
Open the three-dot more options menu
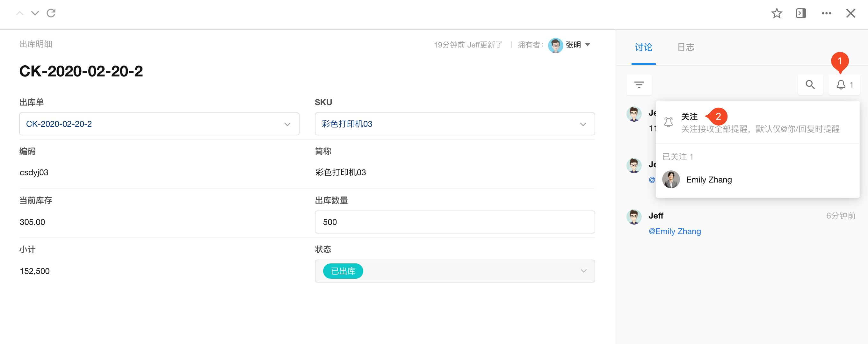[x=826, y=13]
